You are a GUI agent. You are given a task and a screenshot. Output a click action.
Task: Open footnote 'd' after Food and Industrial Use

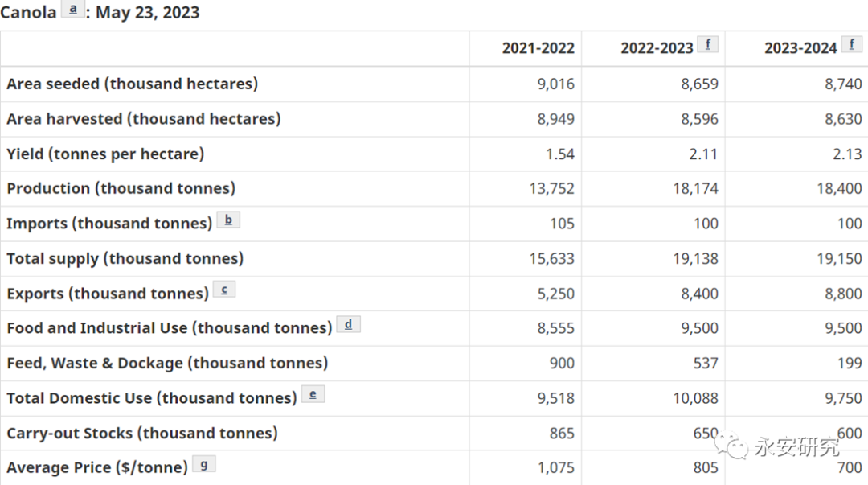[348, 324]
